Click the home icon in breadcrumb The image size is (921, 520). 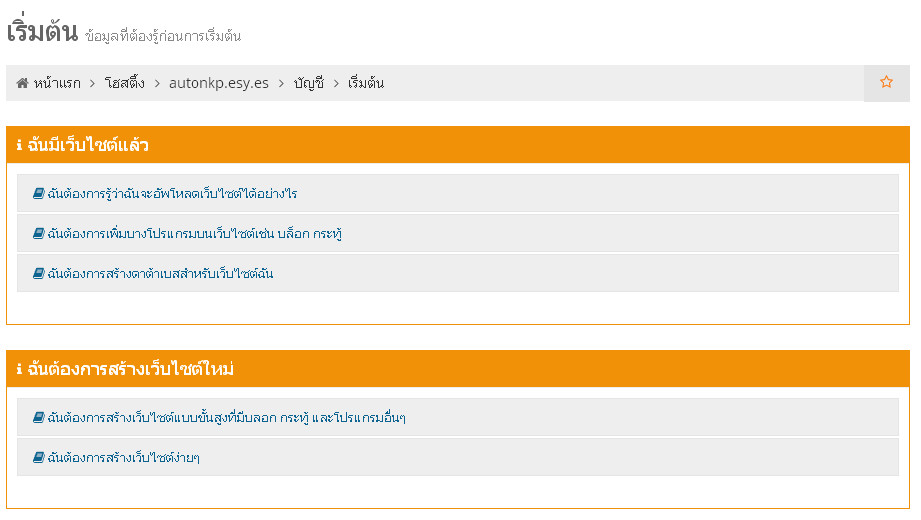22,83
